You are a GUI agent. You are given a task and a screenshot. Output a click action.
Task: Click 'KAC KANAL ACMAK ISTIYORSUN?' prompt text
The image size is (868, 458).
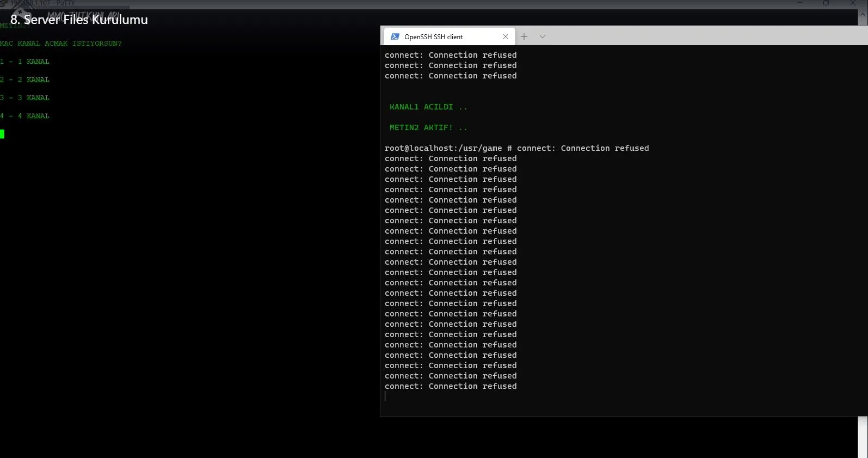point(61,43)
